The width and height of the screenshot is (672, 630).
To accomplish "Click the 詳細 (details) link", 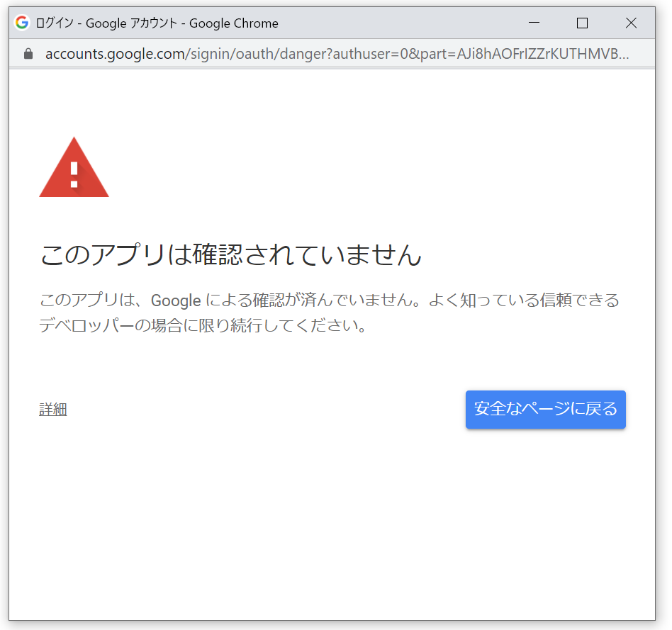I will click(52, 410).
